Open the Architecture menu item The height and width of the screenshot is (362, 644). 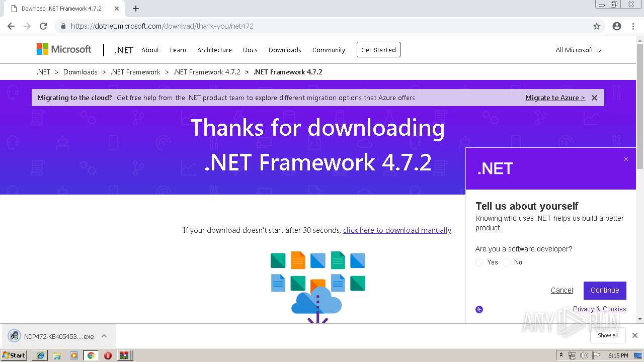click(x=214, y=50)
